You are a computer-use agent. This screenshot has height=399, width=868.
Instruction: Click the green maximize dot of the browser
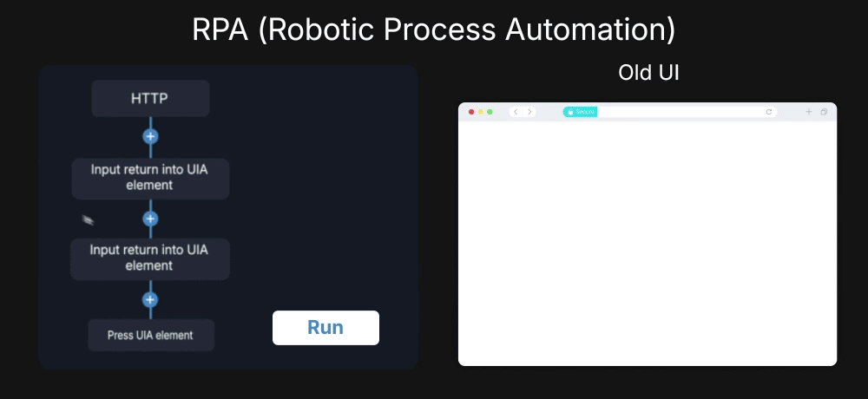pos(490,112)
